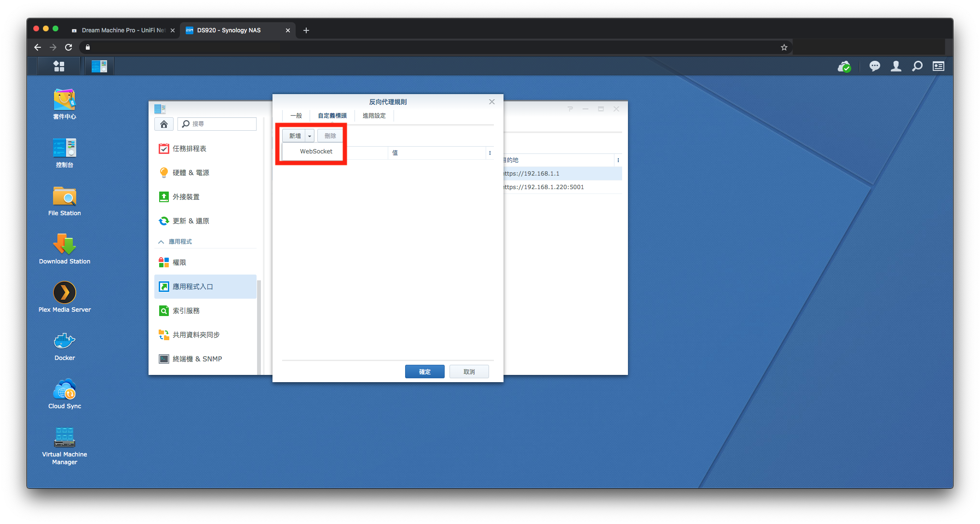This screenshot has height=524, width=980.
Task: Select the 192.168.1.1 destination row
Action: [562, 174]
